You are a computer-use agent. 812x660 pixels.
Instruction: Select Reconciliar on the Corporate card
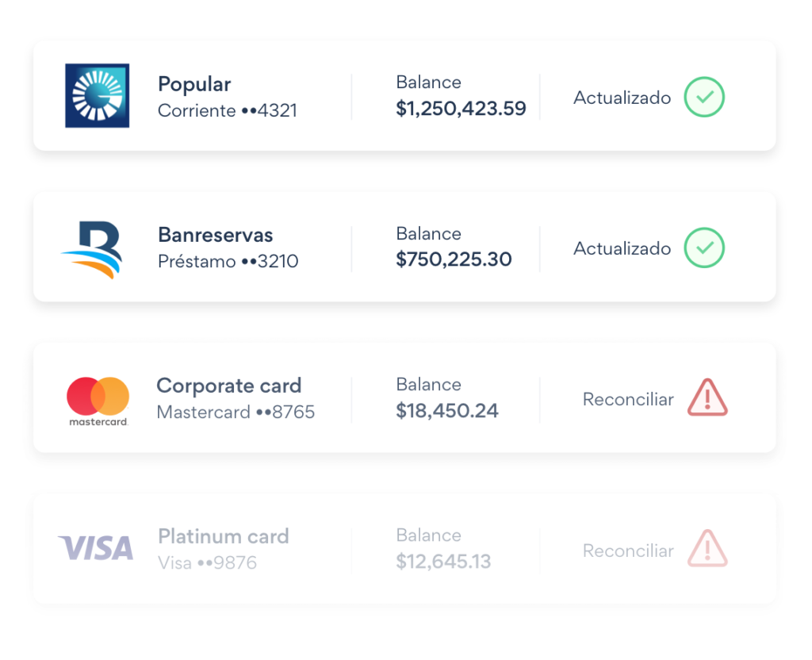coord(628,400)
